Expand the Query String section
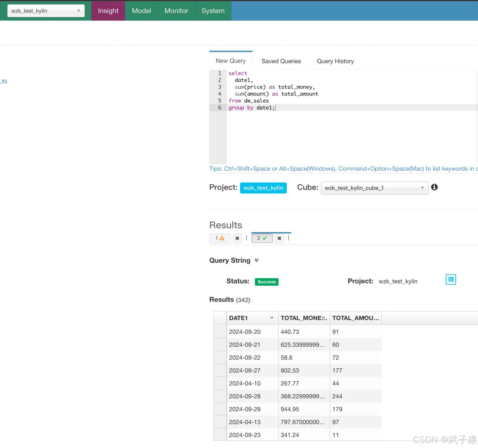The height and width of the screenshot is (448, 478). (x=257, y=260)
